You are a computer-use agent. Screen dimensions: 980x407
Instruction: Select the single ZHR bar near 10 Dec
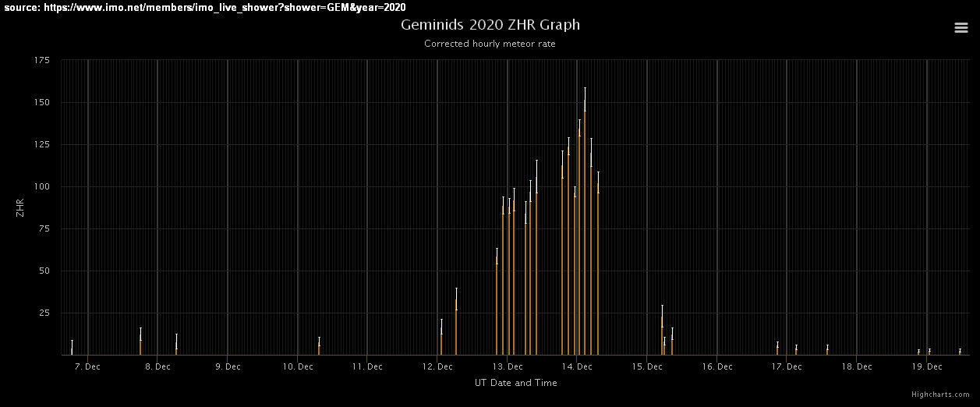[x=319, y=349]
